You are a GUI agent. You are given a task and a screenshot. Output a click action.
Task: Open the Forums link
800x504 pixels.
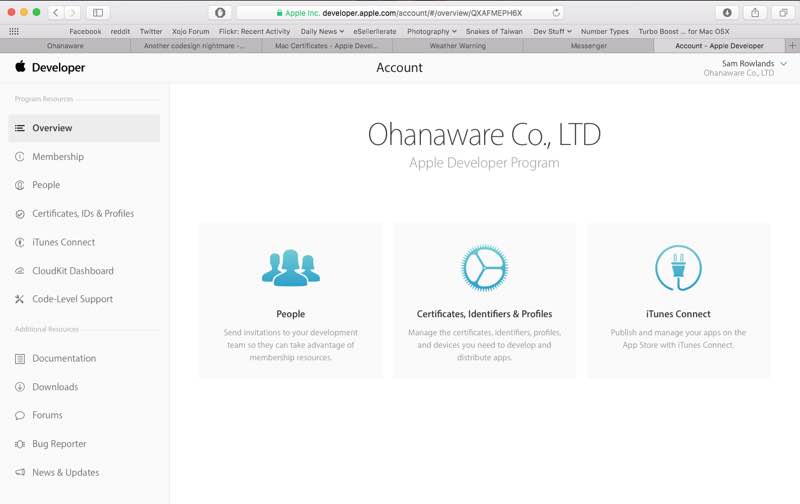(x=47, y=415)
